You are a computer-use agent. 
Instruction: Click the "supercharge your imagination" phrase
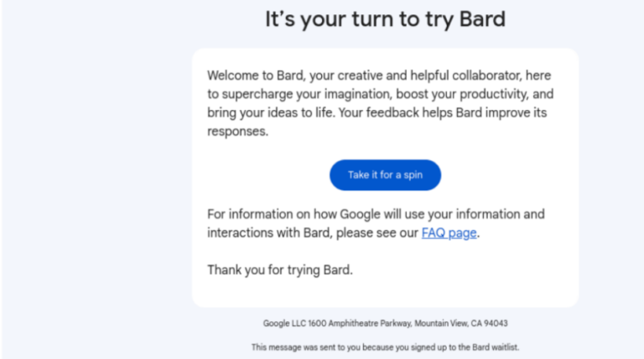click(x=307, y=94)
